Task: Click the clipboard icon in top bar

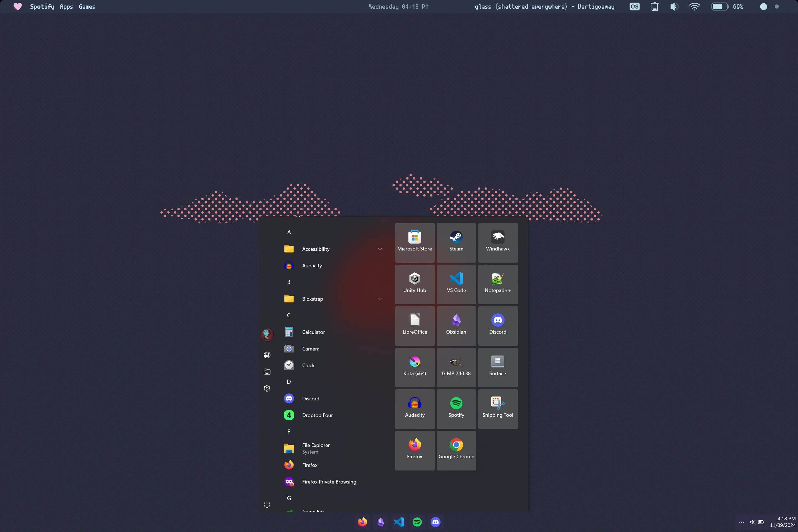Action: [654, 6]
